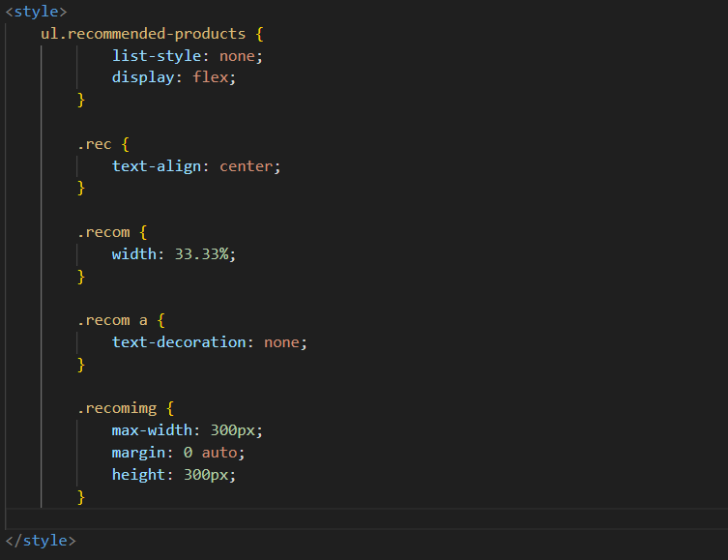728x560 pixels.
Task: Click the none value of text-decoration
Action: (x=281, y=342)
